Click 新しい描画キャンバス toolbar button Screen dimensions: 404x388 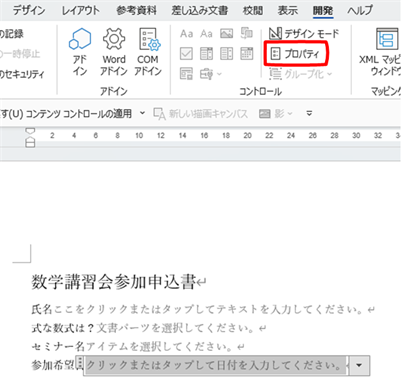[200, 114]
